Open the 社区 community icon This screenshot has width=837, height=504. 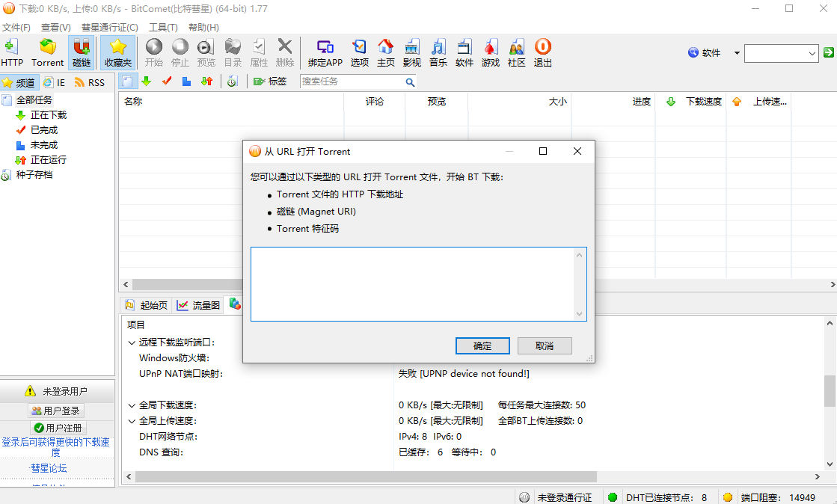point(516,51)
